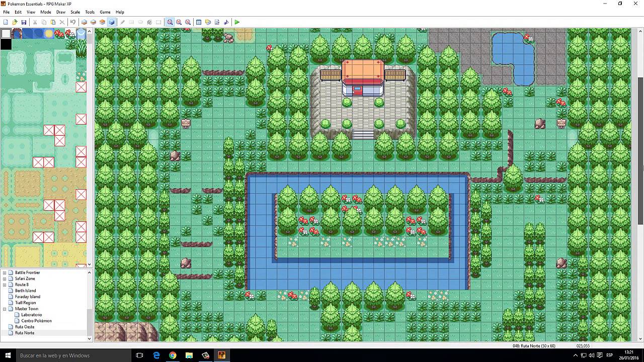Expand the Safari Zone map node

coord(5,279)
